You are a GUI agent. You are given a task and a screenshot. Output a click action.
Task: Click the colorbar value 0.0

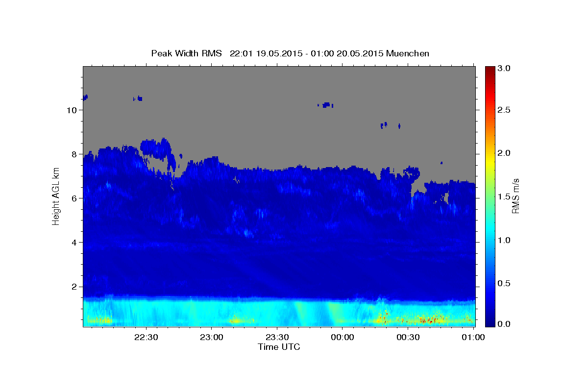click(505, 324)
